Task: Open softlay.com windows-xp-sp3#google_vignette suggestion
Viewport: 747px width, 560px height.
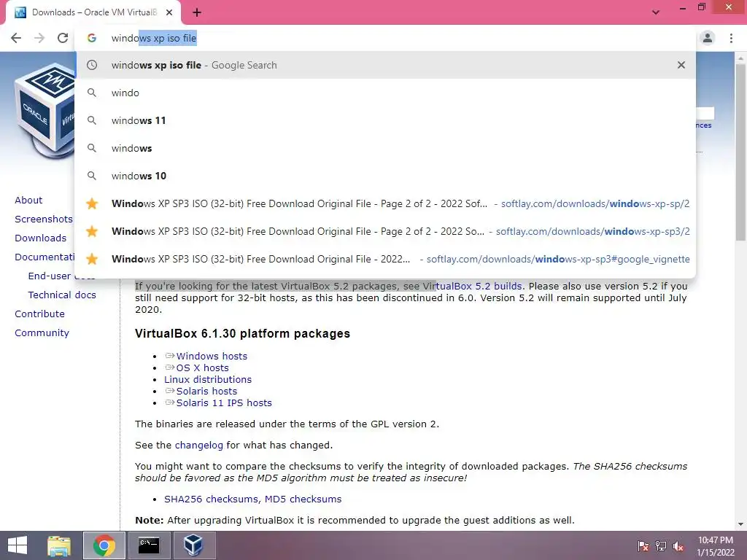Action: [x=387, y=259]
